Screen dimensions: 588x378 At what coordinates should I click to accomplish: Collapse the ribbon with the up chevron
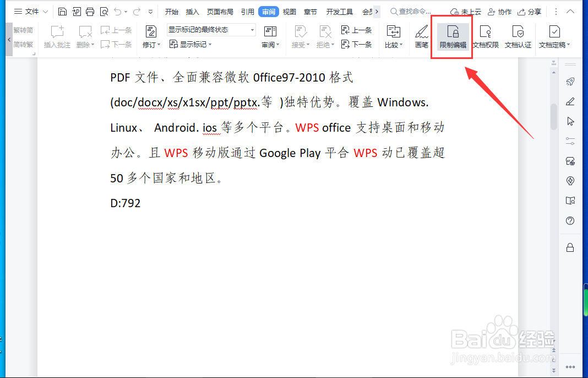(x=570, y=12)
